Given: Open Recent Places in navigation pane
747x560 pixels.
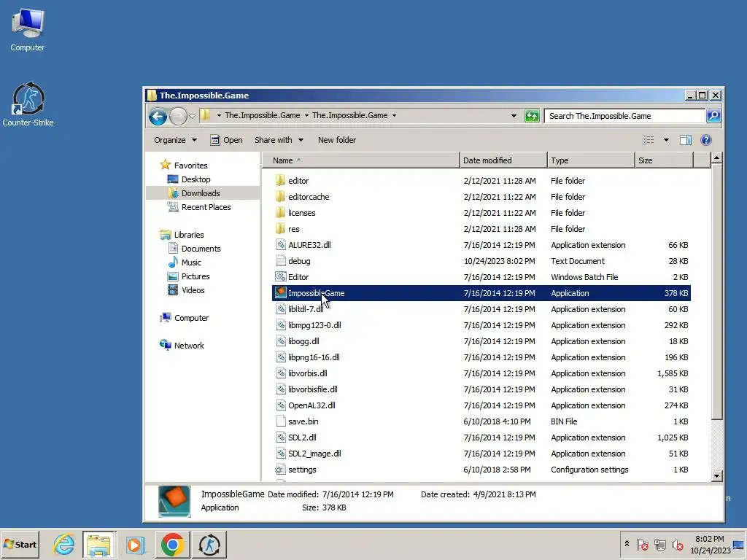Looking at the screenshot, I should [x=198, y=206].
